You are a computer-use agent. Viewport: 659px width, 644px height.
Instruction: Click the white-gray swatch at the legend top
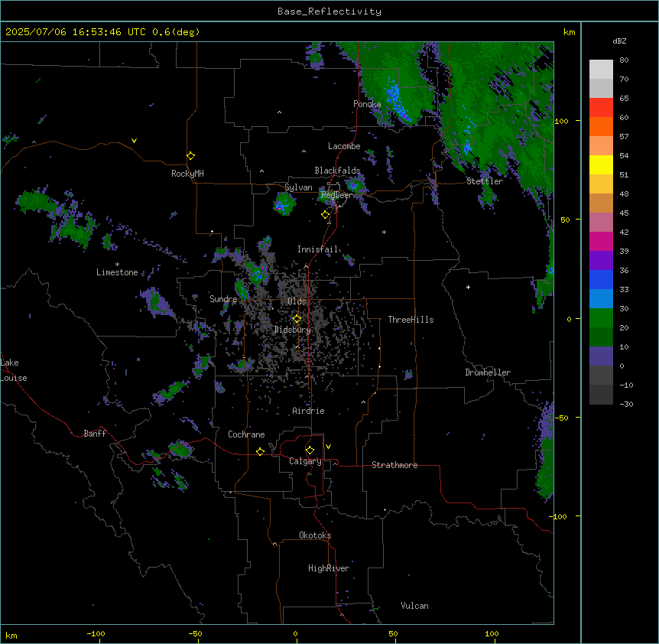(x=601, y=70)
